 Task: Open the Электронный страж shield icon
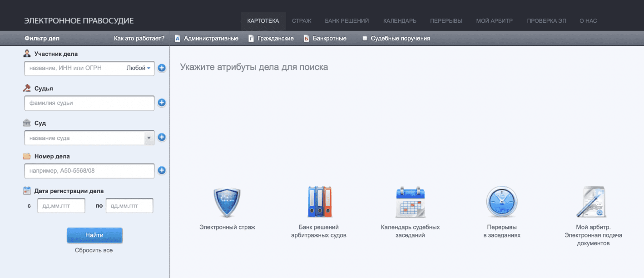(x=227, y=203)
